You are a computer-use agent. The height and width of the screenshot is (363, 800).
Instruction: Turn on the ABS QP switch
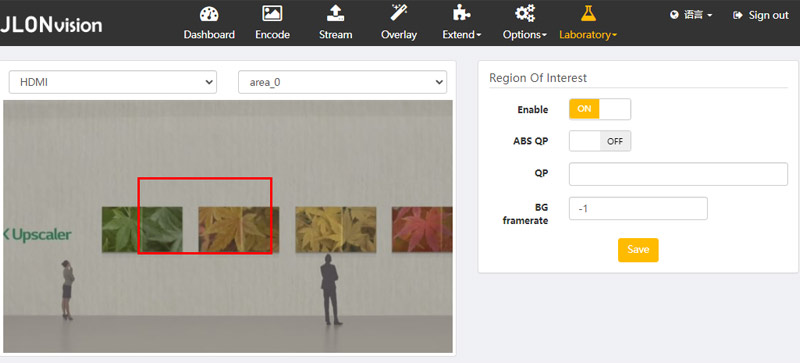tap(600, 141)
